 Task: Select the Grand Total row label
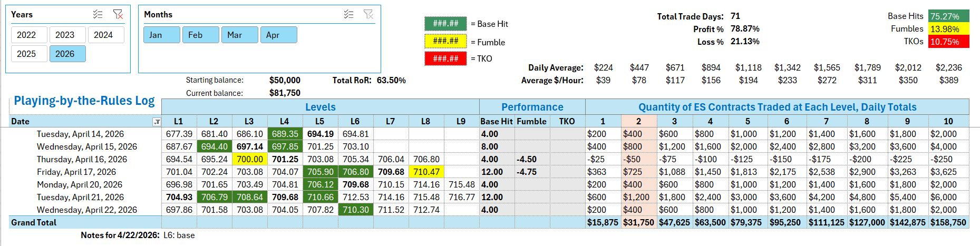[x=34, y=222]
